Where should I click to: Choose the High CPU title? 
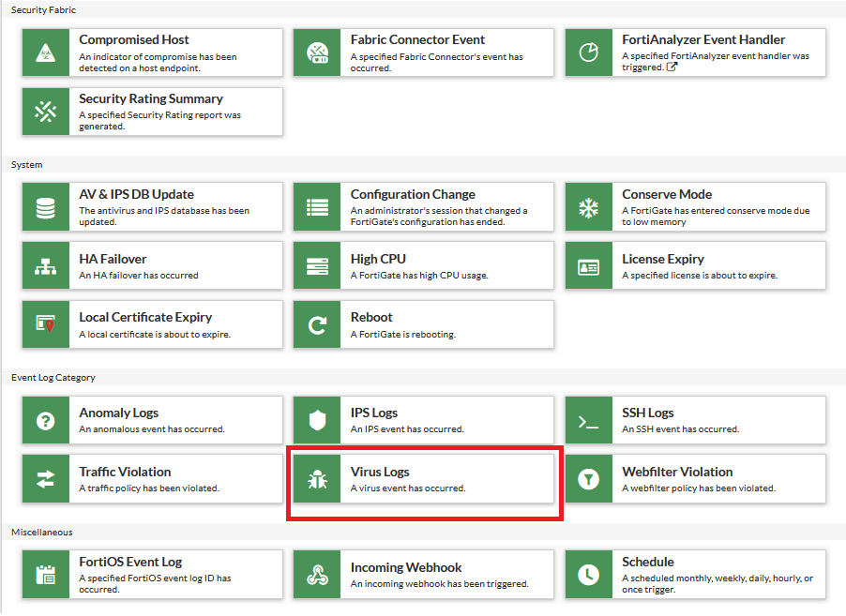click(x=378, y=259)
